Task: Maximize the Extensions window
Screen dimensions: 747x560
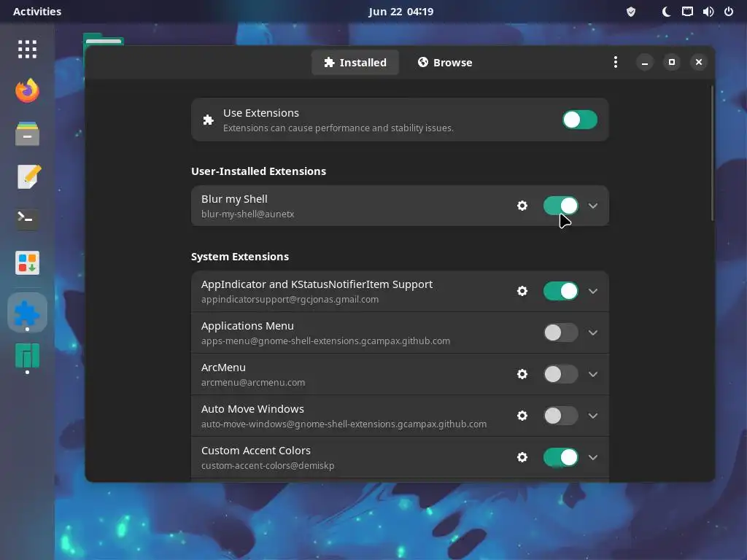Action: (x=672, y=63)
